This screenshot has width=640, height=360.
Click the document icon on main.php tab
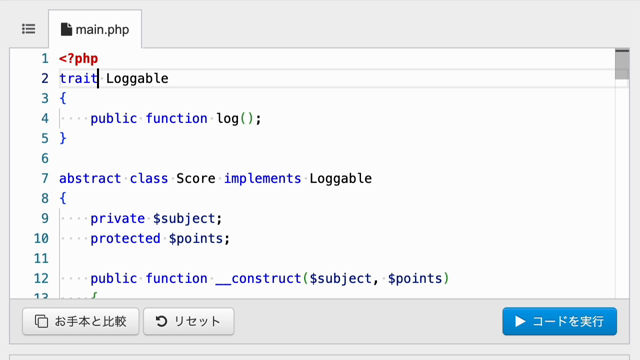(x=66, y=29)
